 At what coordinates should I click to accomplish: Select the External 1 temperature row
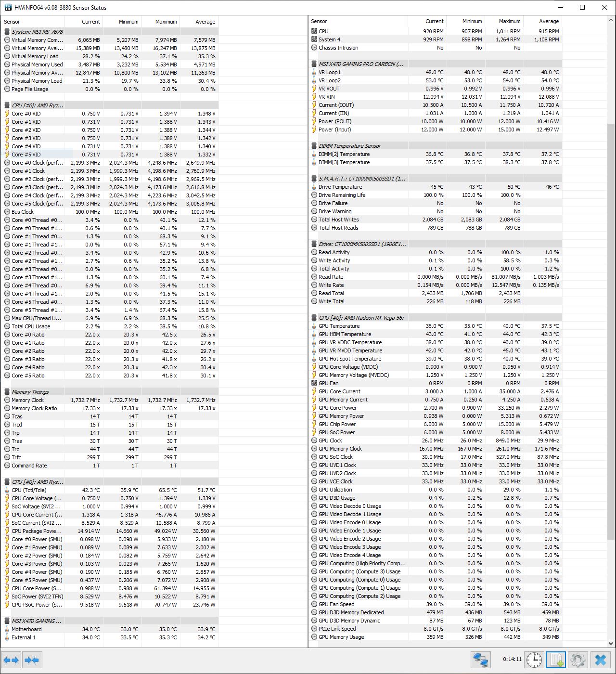111,637
